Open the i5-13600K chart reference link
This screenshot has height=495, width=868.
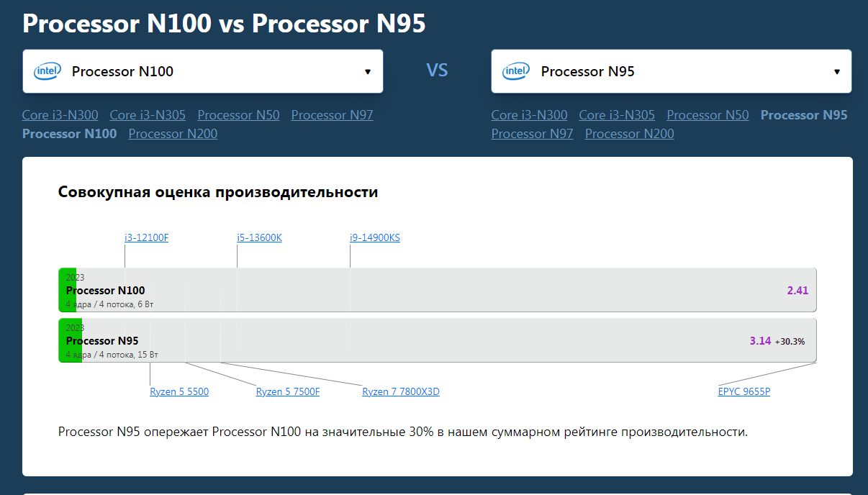[x=259, y=238]
